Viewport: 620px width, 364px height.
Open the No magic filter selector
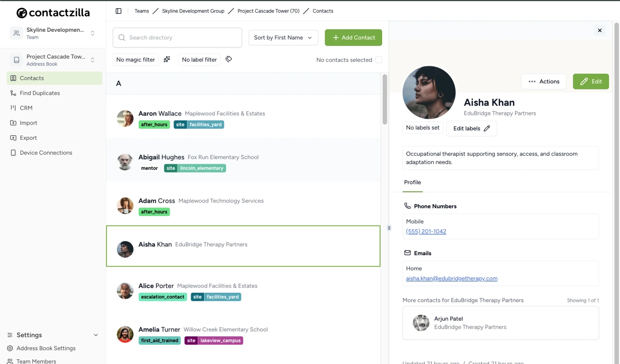click(136, 60)
